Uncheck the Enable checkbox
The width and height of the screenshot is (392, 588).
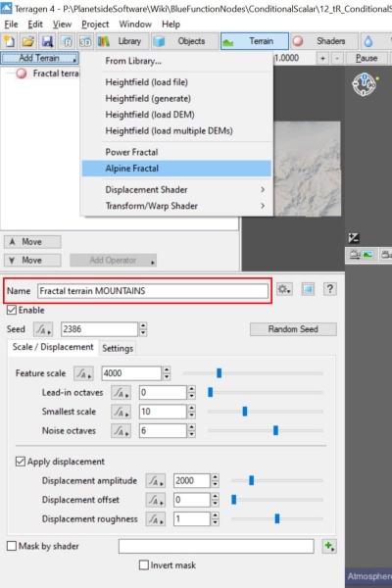pos(12,310)
